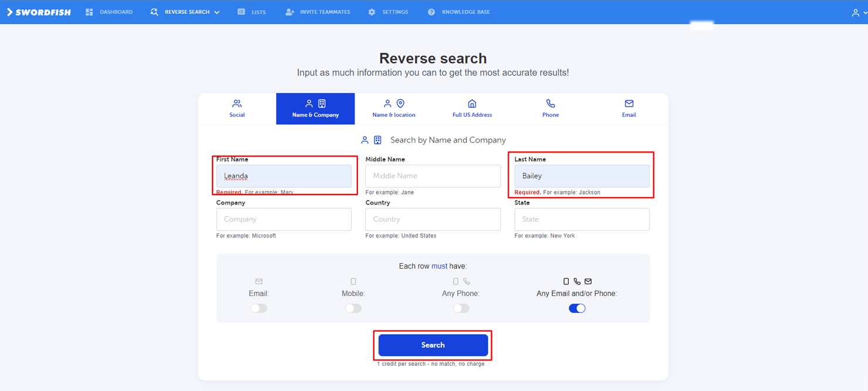Select the Phone handset tab icon
This screenshot has width=868, height=391.
pos(550,104)
